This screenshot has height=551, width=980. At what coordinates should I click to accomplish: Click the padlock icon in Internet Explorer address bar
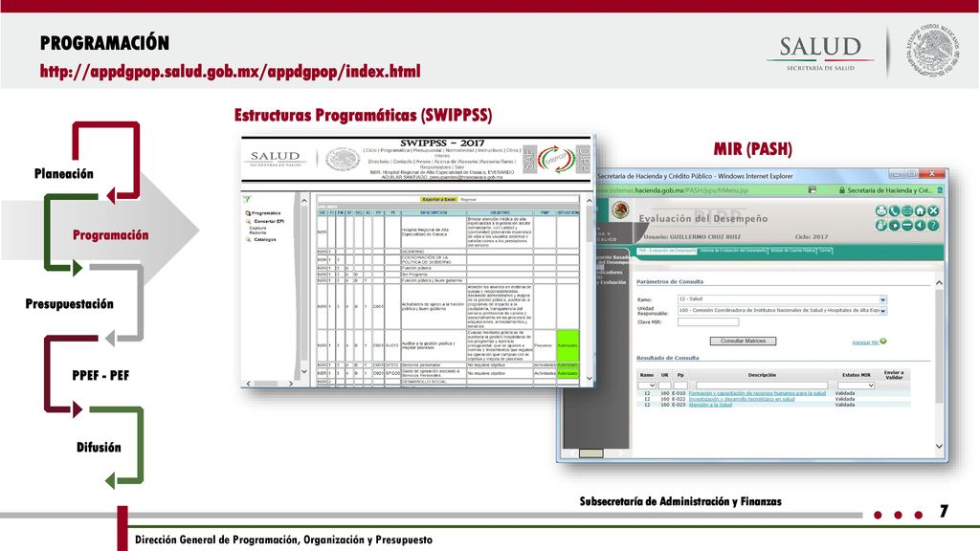pos(842,190)
